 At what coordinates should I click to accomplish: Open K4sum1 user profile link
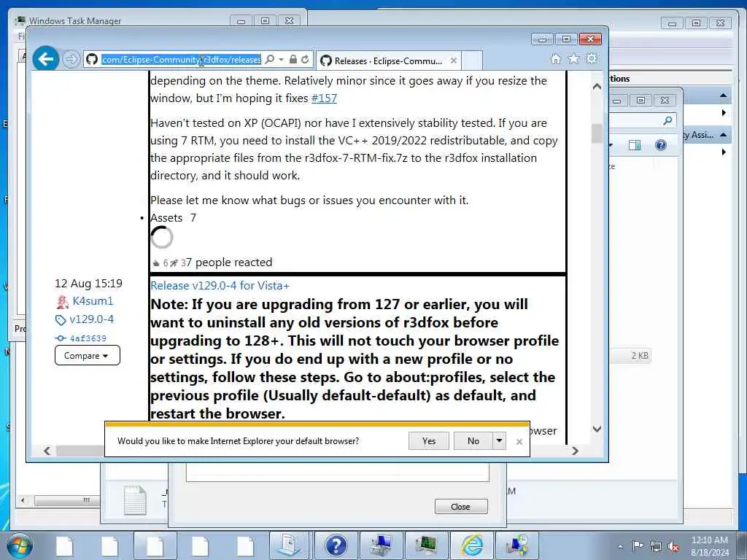pos(93,301)
